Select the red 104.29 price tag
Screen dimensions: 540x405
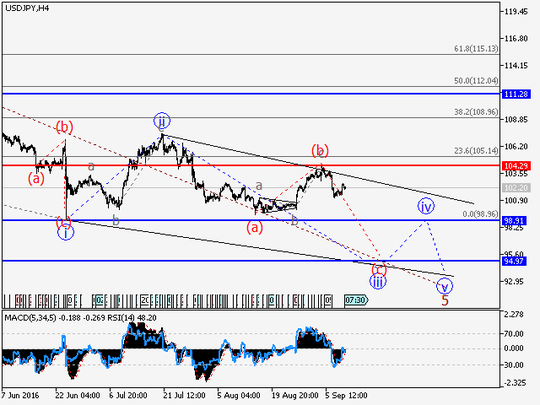(x=516, y=166)
